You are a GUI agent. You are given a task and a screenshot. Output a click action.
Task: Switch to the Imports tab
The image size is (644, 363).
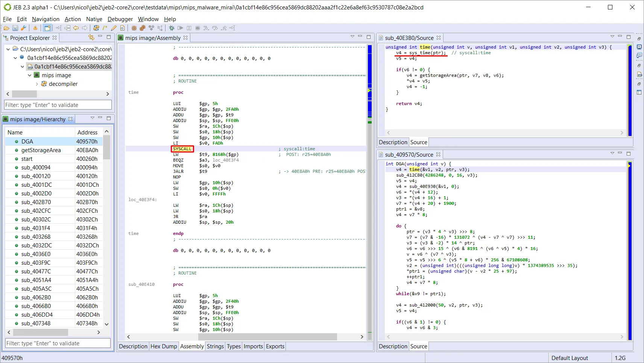tap(253, 346)
